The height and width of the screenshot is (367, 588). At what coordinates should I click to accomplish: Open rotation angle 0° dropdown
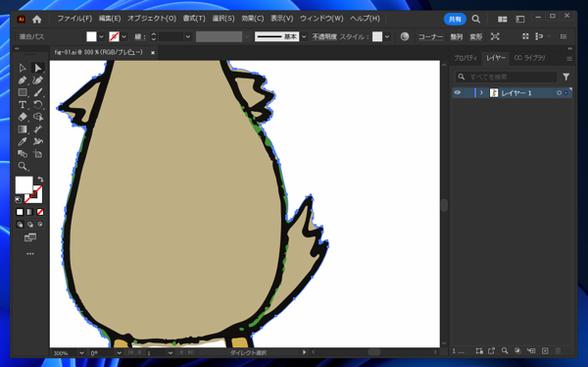(x=119, y=352)
